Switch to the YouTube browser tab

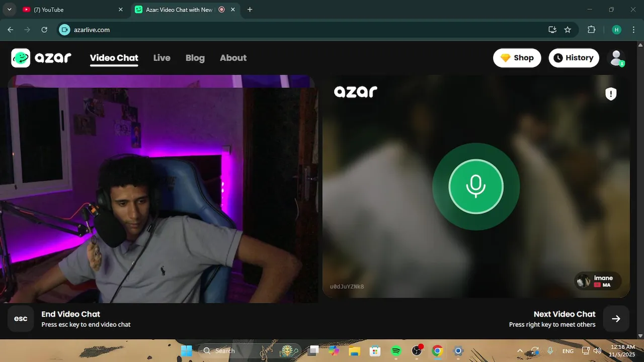point(70,10)
